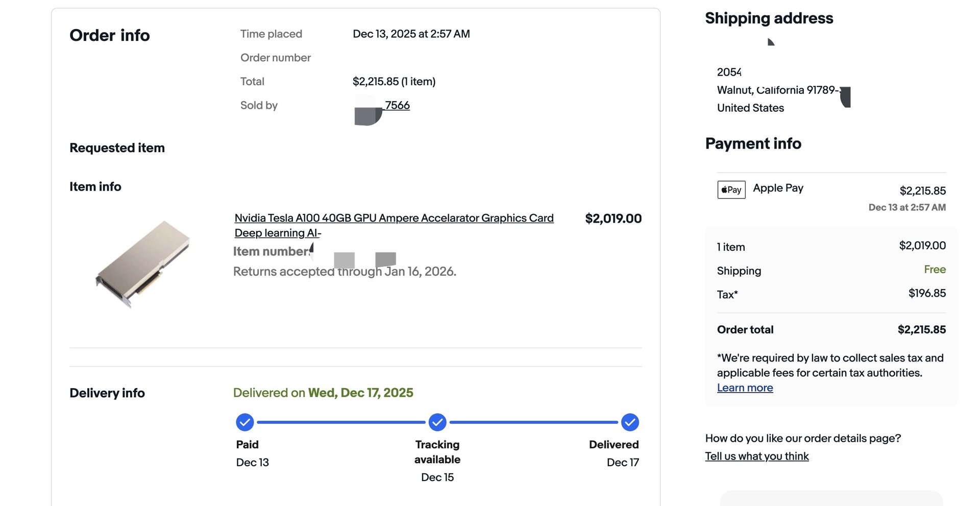Screen dimensions: 980x506
Task: Click the Tax* line in payment summary
Action: (727, 294)
